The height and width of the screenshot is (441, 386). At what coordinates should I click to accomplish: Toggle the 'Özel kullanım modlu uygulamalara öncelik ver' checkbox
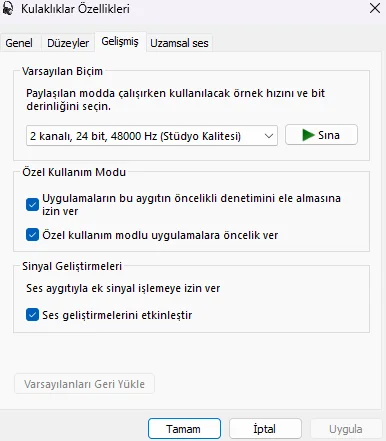point(32,235)
